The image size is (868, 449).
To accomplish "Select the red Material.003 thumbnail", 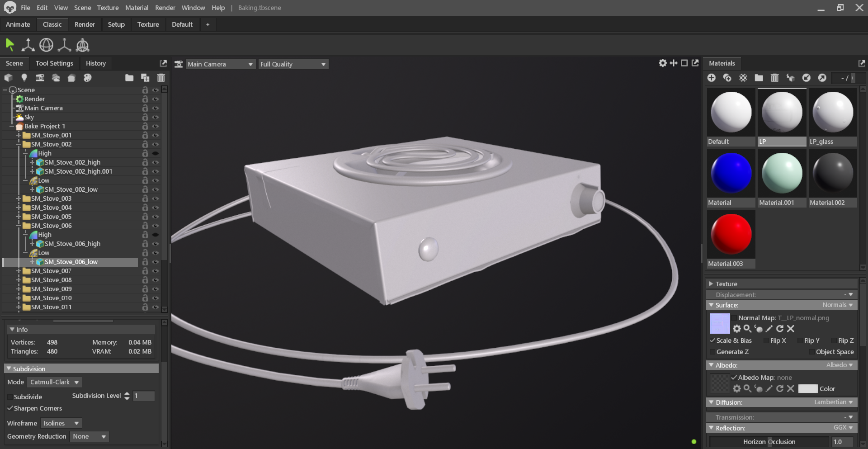I will 731,235.
